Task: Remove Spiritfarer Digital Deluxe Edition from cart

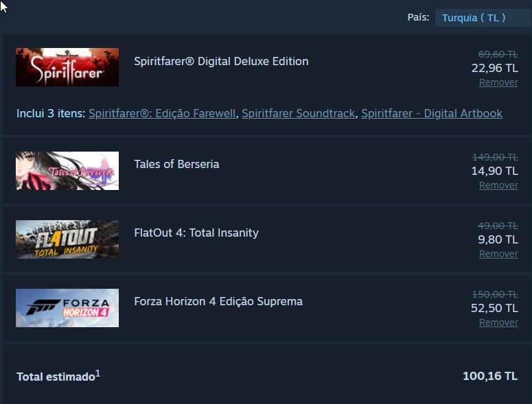Action: [498, 82]
